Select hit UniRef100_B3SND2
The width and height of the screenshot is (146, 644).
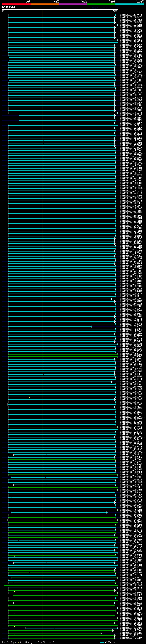131,628
